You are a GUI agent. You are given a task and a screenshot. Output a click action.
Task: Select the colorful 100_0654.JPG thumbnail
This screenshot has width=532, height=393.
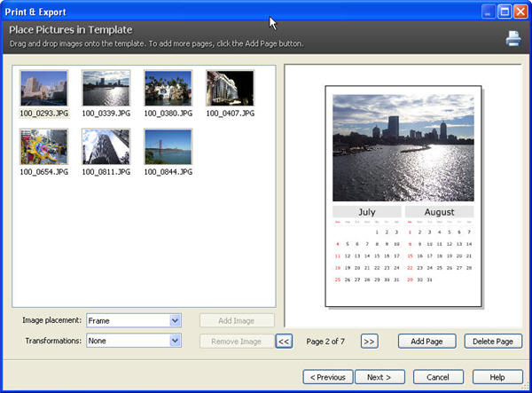click(x=43, y=146)
